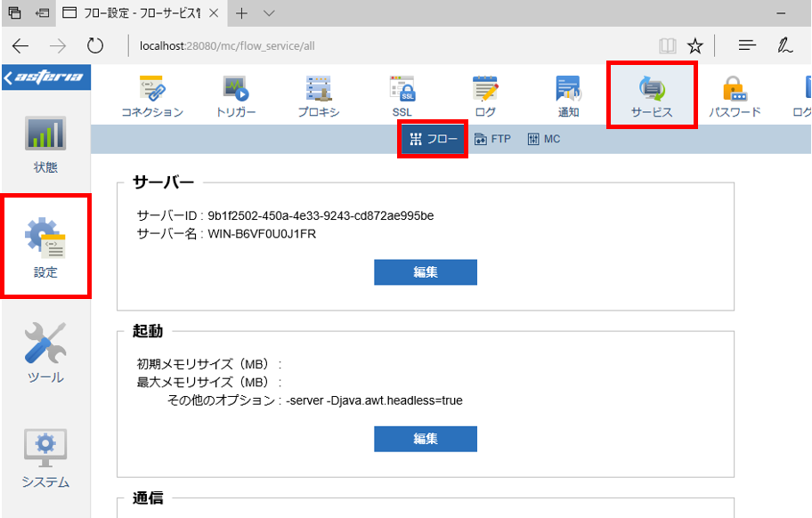The height and width of the screenshot is (518, 812).
Task: Close the フロー設定 browser tab
Action: [214, 13]
